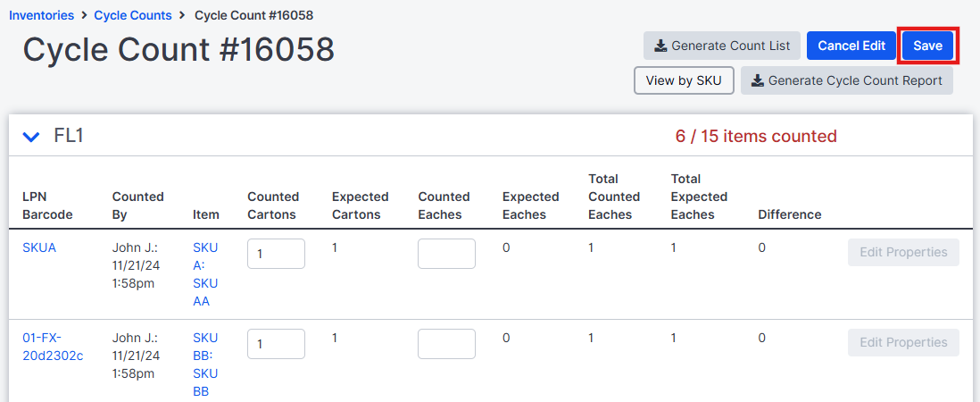Save the cycle count edits
980x402 pixels.
pos(927,46)
